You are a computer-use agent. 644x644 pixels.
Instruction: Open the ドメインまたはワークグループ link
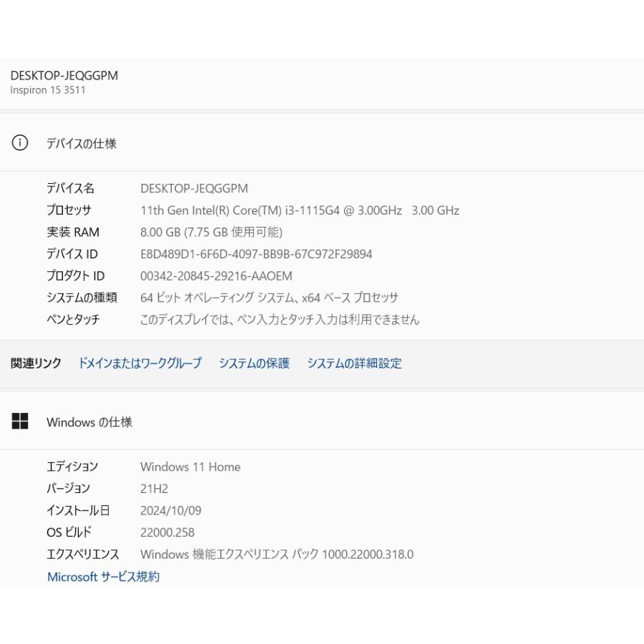click(x=140, y=363)
